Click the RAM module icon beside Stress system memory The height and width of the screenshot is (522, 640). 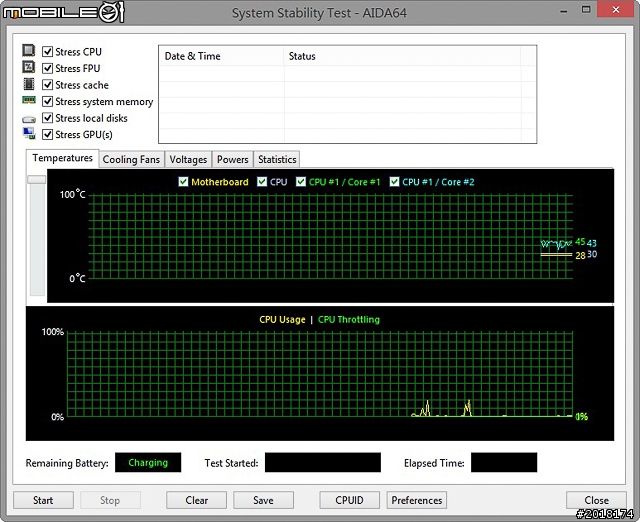pos(29,100)
